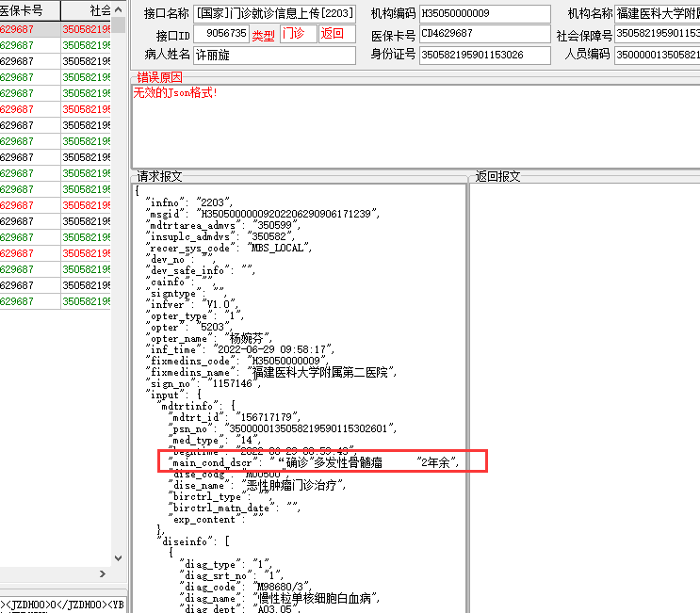Click the 机构编码 field H35050000009
Viewport: 700px width, 613px height.
click(485, 14)
